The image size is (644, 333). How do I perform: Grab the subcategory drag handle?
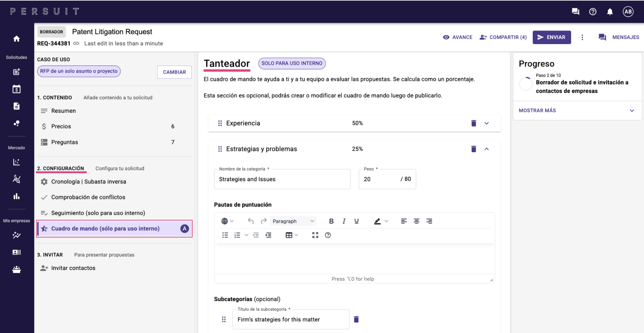coord(224,319)
